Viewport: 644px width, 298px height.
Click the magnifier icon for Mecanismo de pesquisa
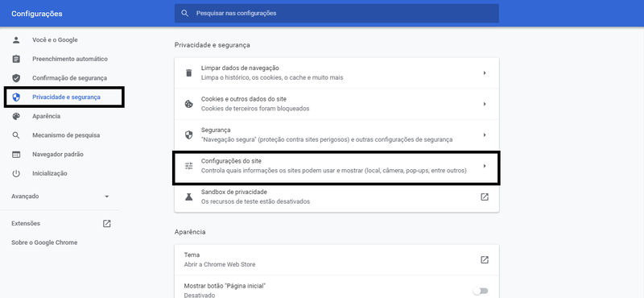click(x=16, y=135)
